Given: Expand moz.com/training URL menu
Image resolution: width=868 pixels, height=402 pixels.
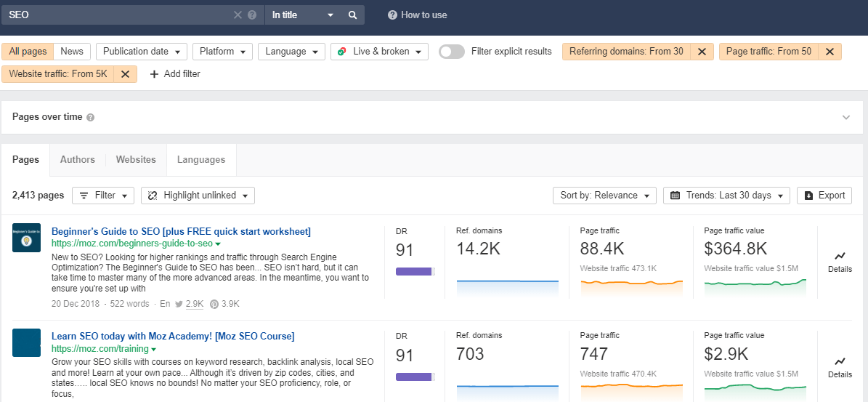Looking at the screenshot, I should 153,349.
